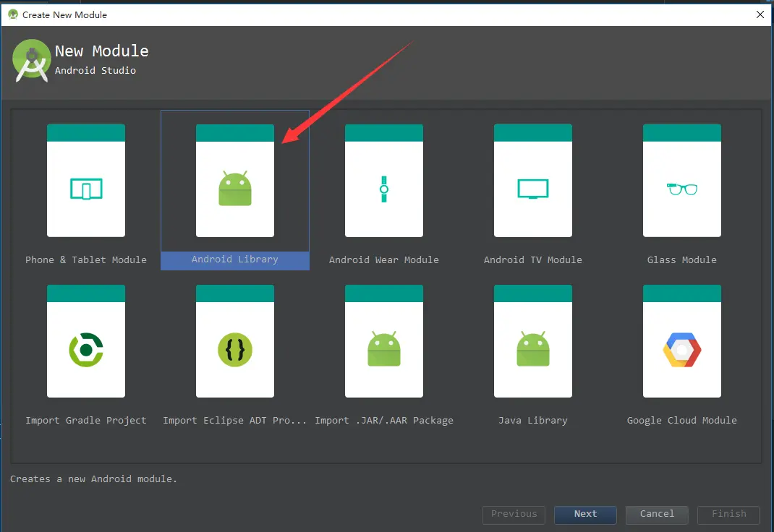Click the Previous button

point(514,515)
